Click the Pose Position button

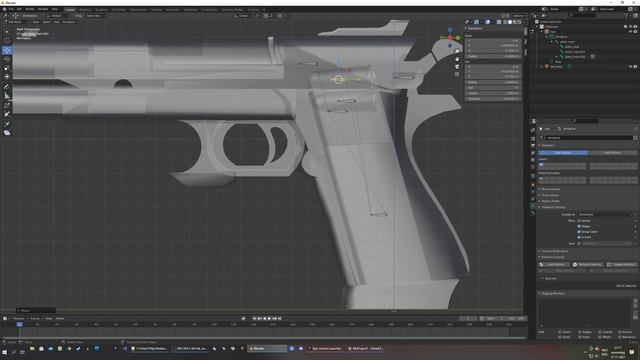[563, 153]
